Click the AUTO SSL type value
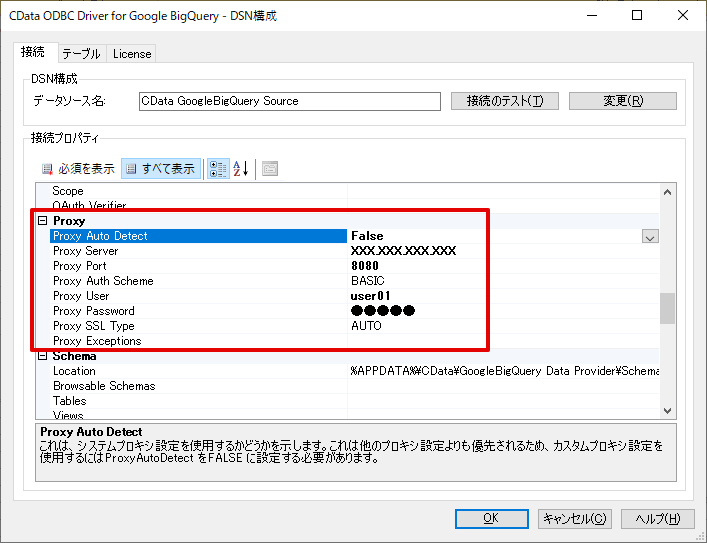Viewport: 707px width, 543px height. [366, 326]
